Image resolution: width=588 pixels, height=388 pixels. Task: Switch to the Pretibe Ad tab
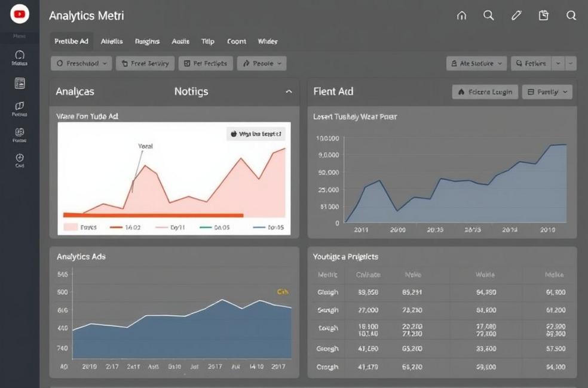tap(71, 42)
